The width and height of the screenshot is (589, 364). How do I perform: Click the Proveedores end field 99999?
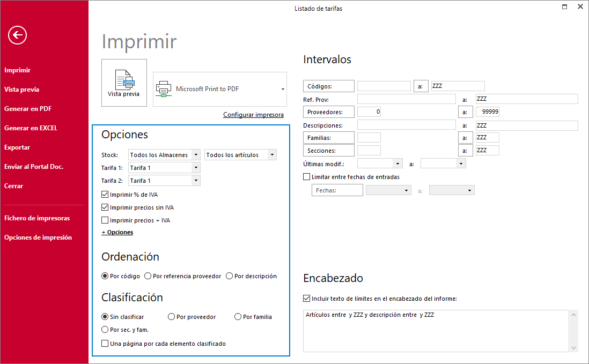click(488, 112)
